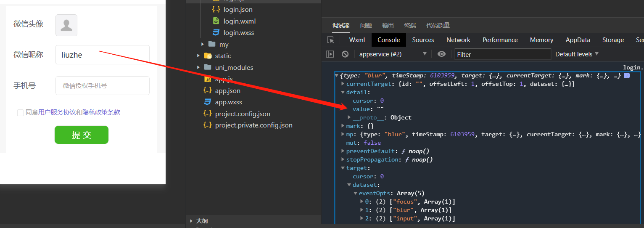Open the Sources devtools tab

coord(423,40)
